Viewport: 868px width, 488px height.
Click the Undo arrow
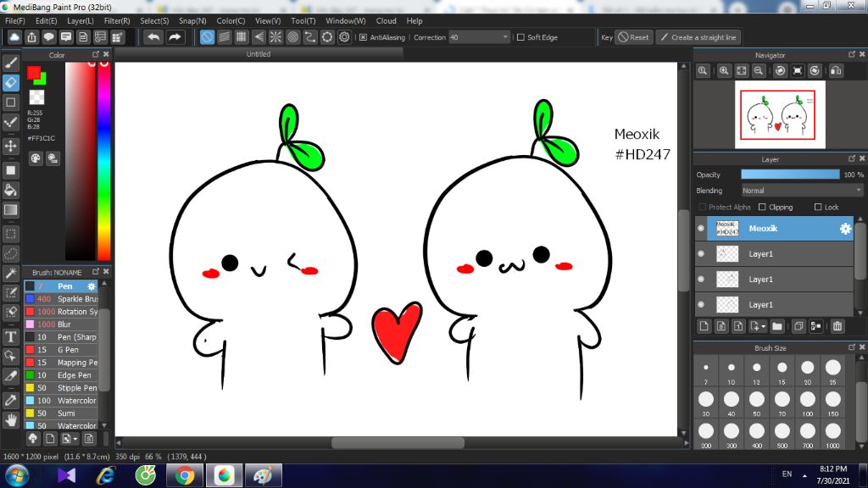(x=153, y=37)
